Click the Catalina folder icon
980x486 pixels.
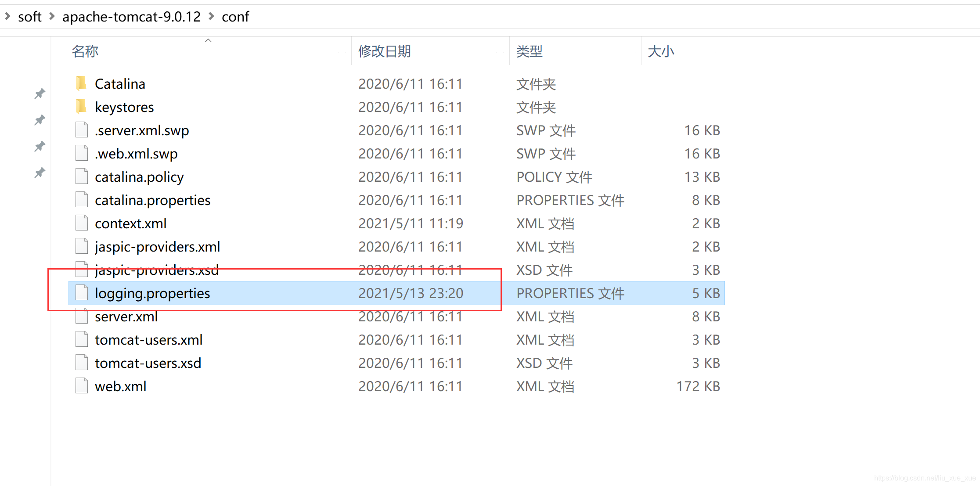[81, 83]
